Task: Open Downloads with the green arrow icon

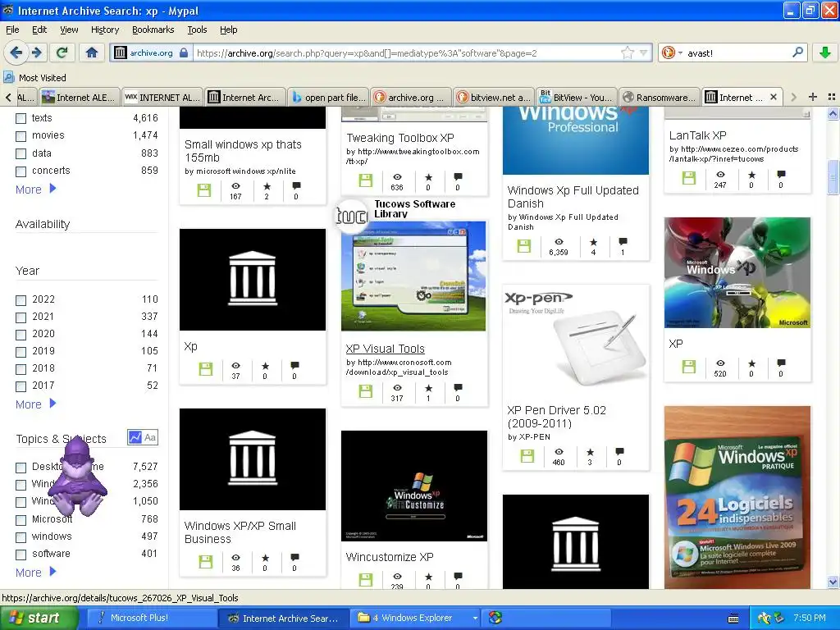Action: coord(825,52)
